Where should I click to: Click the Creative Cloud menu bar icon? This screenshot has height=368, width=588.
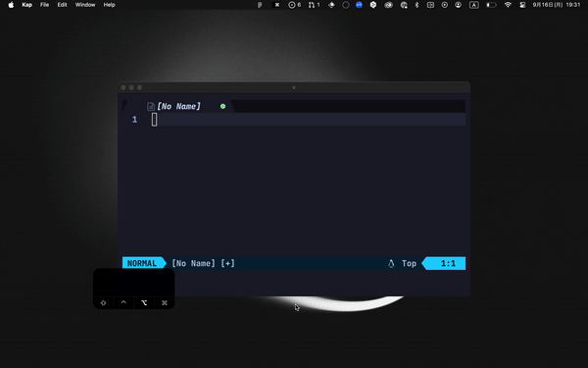[388, 5]
